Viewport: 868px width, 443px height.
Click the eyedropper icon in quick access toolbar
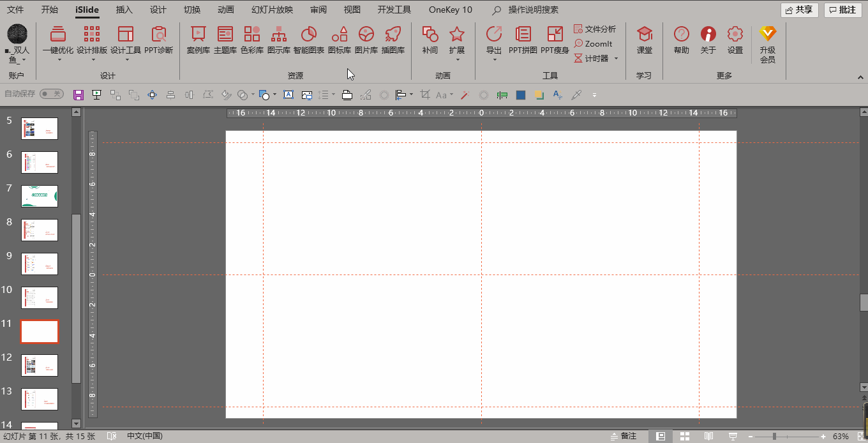[576, 95]
